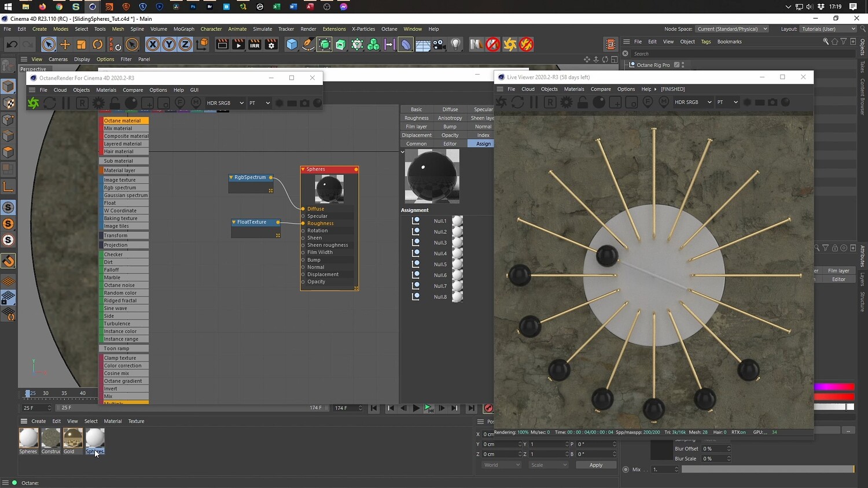
Task: Open the MoGraph menu
Action: (x=183, y=29)
